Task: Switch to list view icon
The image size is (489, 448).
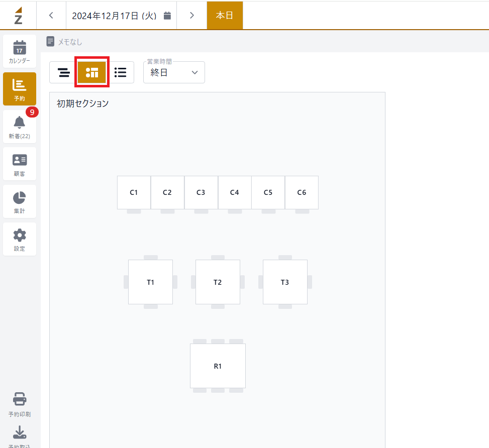Action: coord(120,72)
